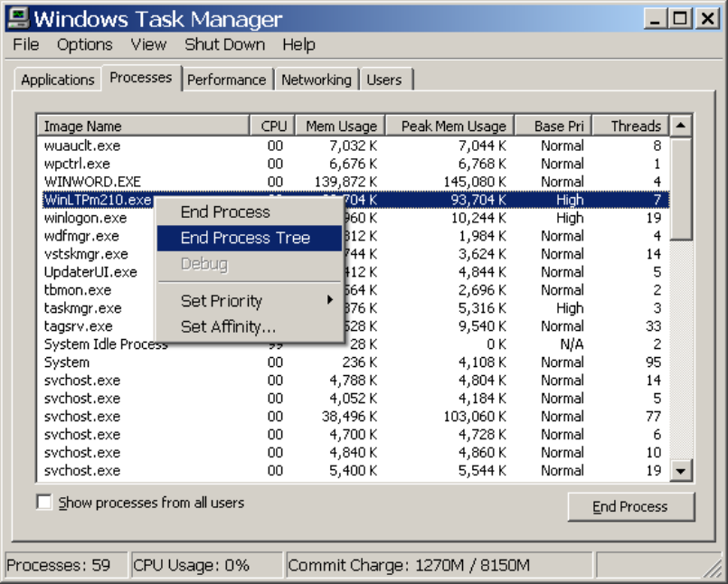Screen dimensions: 728x584
Task: Click the scrollbar down arrow
Action: pyautogui.click(x=681, y=470)
